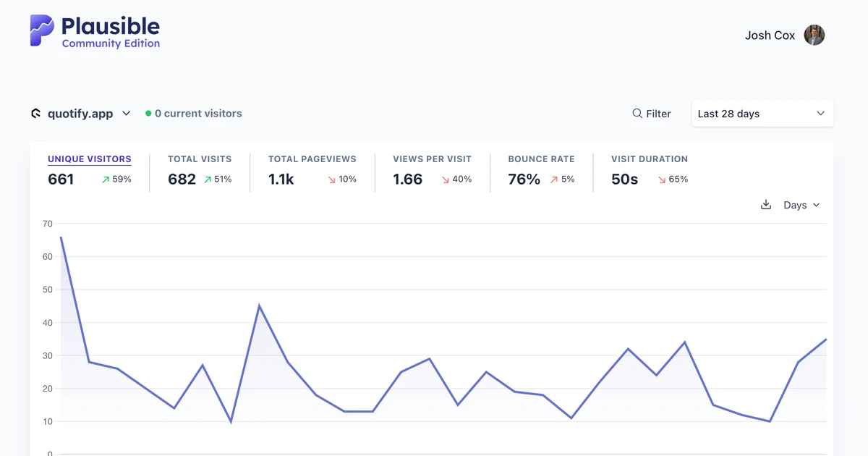The height and width of the screenshot is (456, 868).
Task: Click the 10% down arrow for pageviews
Action: tap(342, 180)
